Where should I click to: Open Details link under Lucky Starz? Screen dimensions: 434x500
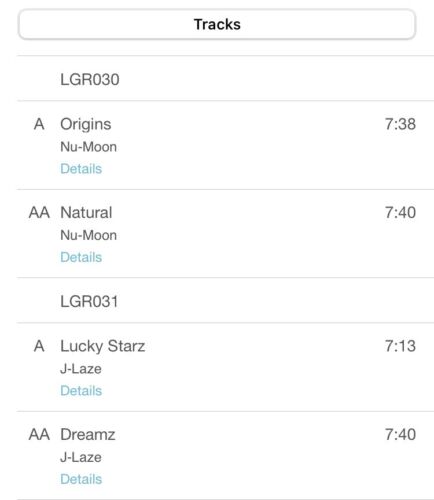coord(81,391)
